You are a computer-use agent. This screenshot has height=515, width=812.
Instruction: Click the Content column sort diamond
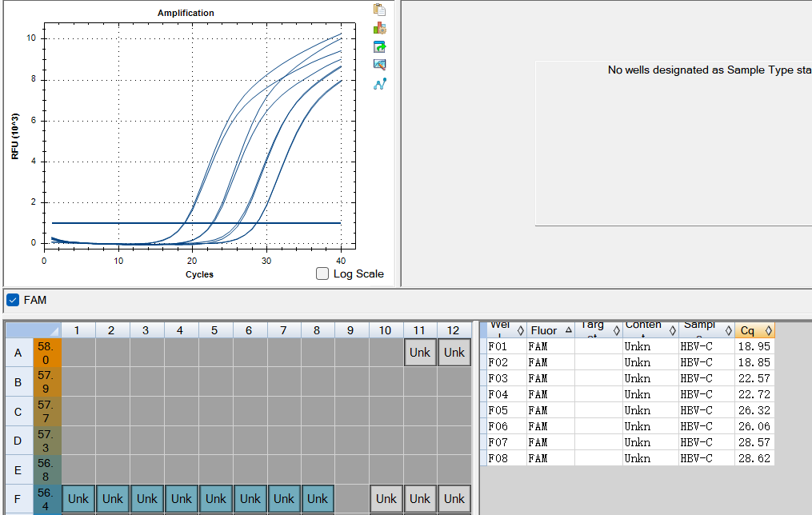[x=672, y=330]
